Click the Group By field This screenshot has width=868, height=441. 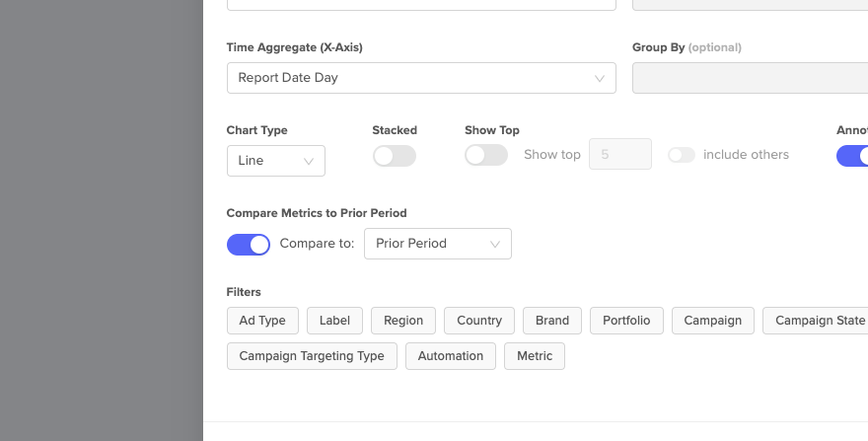[x=750, y=78]
